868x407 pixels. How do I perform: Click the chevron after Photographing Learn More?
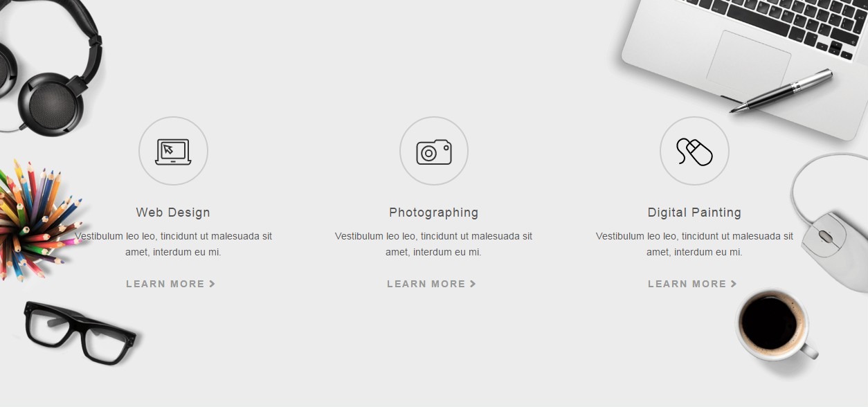(x=473, y=284)
